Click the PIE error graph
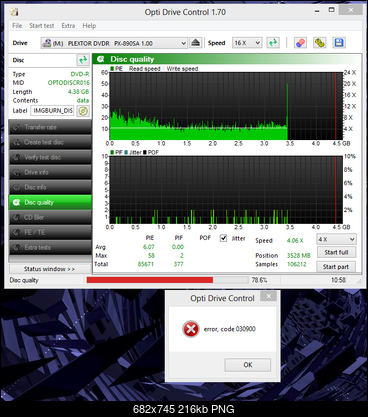 (226, 106)
